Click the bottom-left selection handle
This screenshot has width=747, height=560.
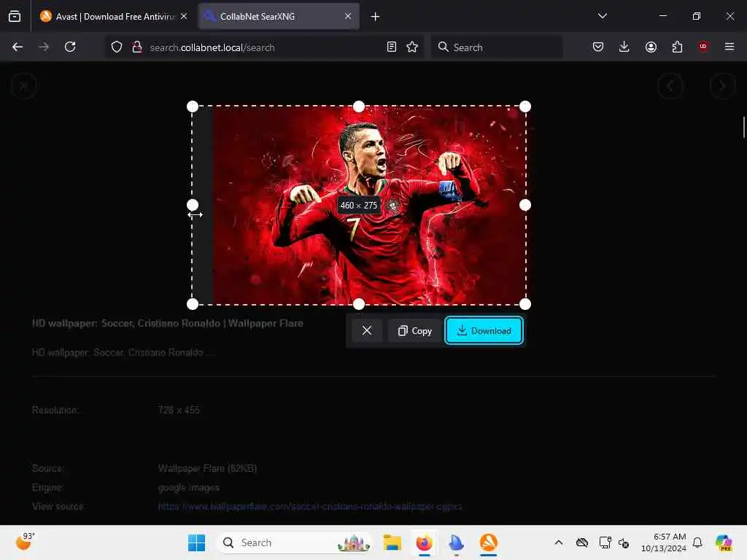click(193, 304)
